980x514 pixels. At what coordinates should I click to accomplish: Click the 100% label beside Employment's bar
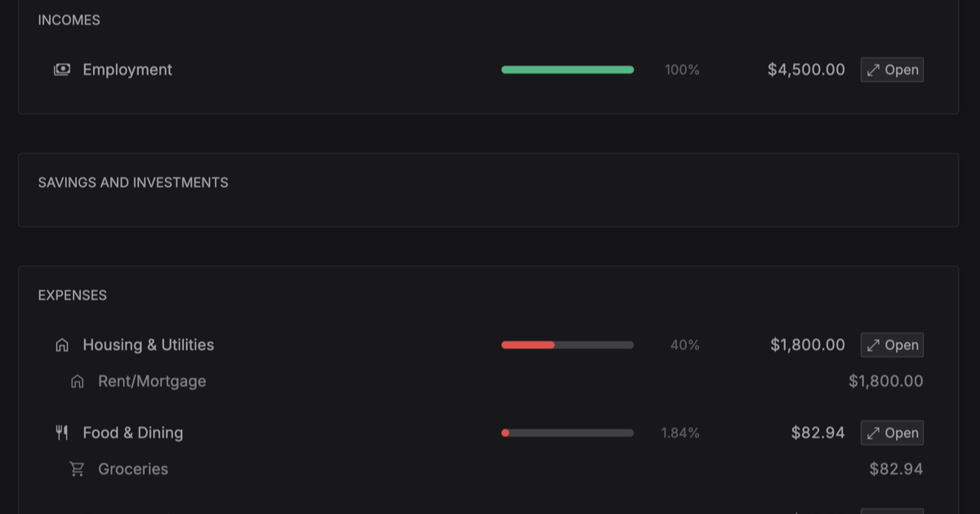[x=680, y=69]
